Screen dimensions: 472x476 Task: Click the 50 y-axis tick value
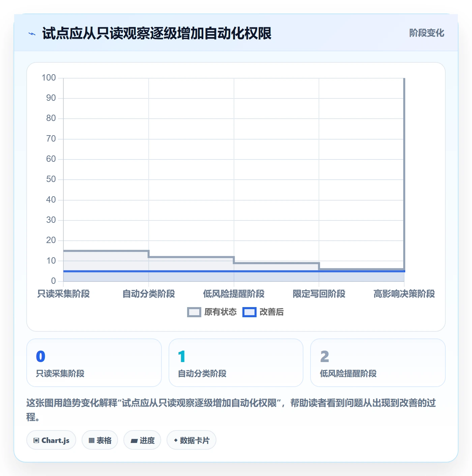pos(51,179)
